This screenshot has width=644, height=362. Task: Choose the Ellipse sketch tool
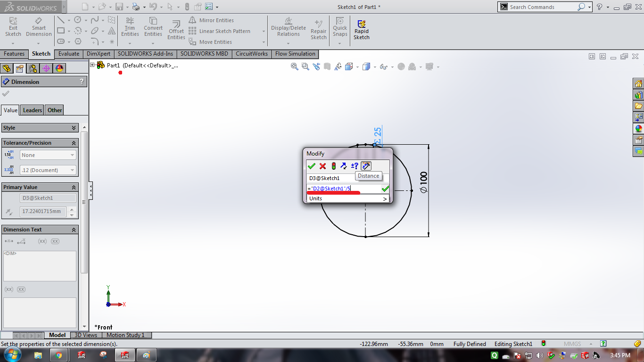(x=95, y=31)
